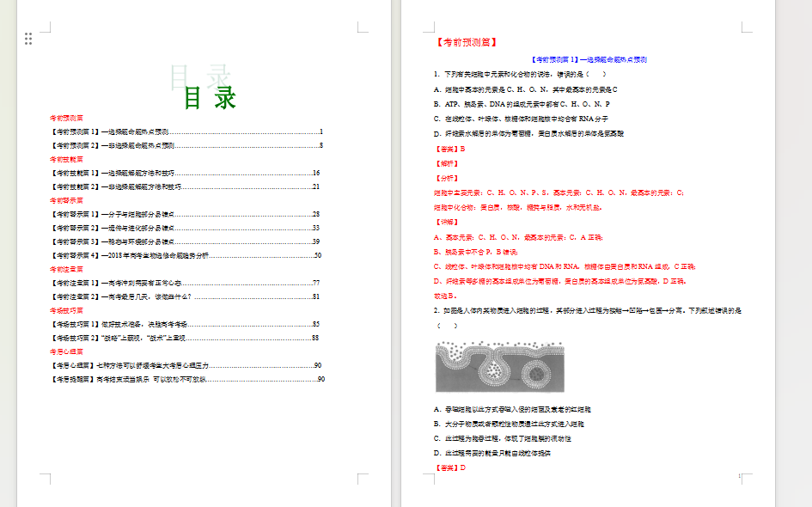Open contents entry 【考前警示篇 3】 page 39
Screen dimensions: 812x507
click(185, 241)
